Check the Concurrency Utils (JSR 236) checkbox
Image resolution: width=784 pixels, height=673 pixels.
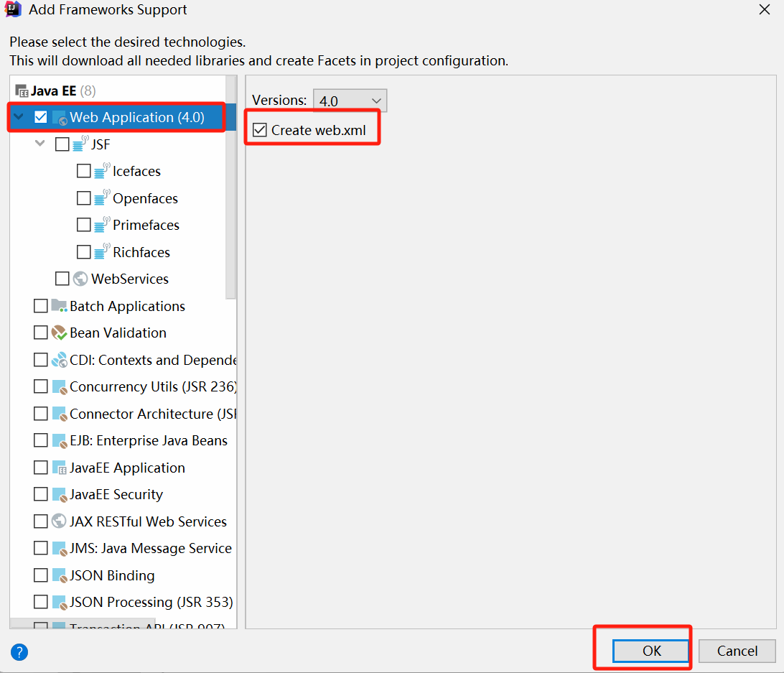click(40, 387)
